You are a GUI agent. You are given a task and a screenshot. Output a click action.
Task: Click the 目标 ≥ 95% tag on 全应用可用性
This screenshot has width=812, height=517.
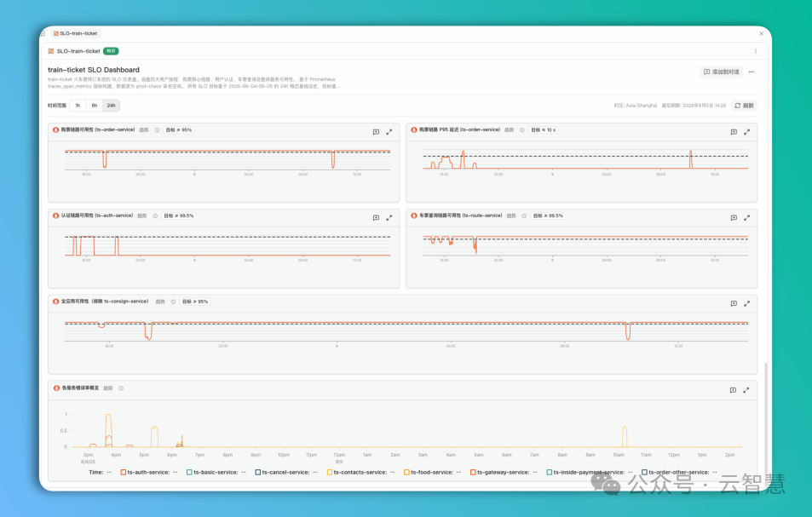tap(195, 302)
